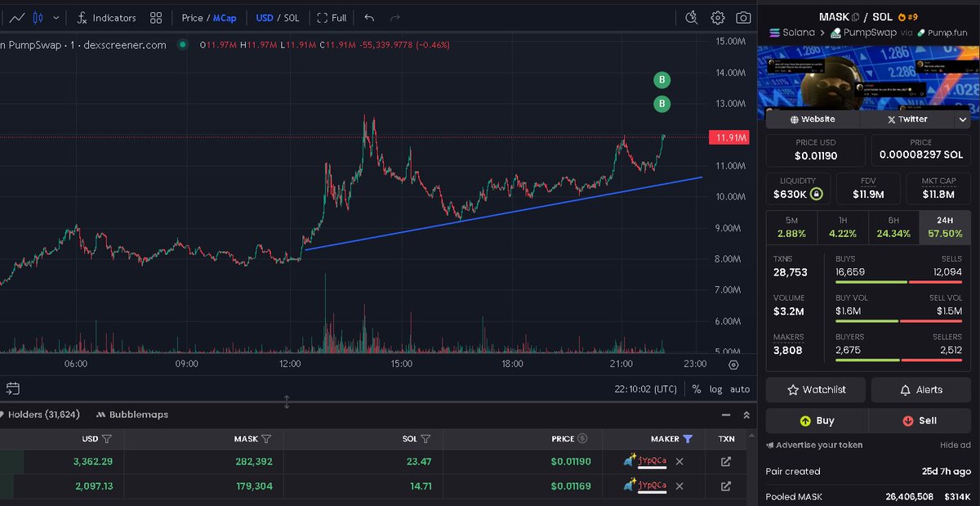Toggle percent scale mode
Image resolution: width=980 pixels, height=506 pixels.
coord(697,389)
